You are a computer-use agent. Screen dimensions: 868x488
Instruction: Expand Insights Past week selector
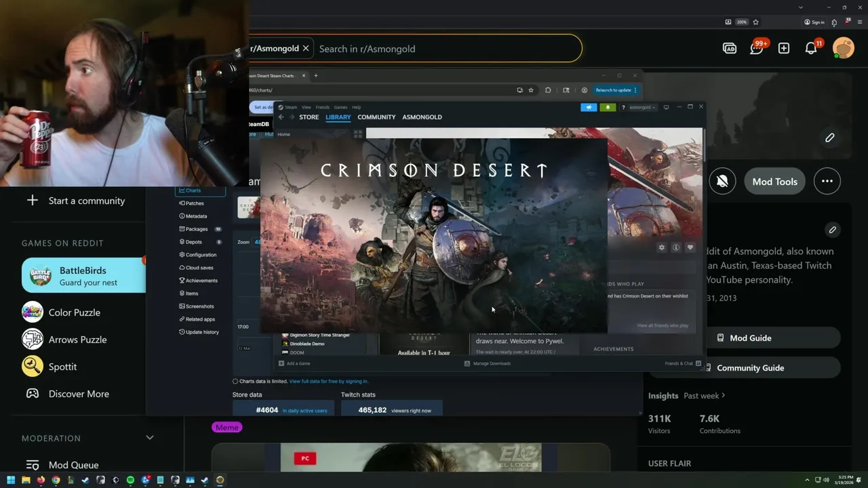tap(705, 396)
